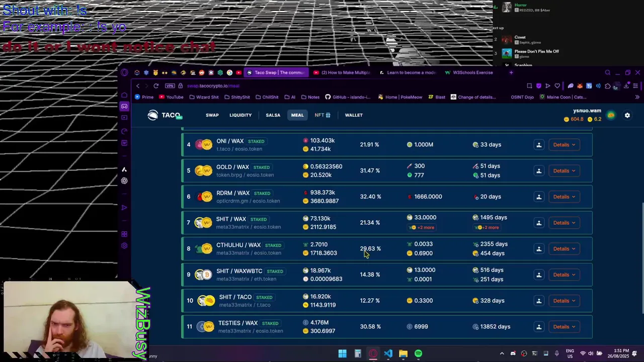Screen dimensions: 644x362
Task: Click the 30.58 % APR value
Action: point(370,327)
